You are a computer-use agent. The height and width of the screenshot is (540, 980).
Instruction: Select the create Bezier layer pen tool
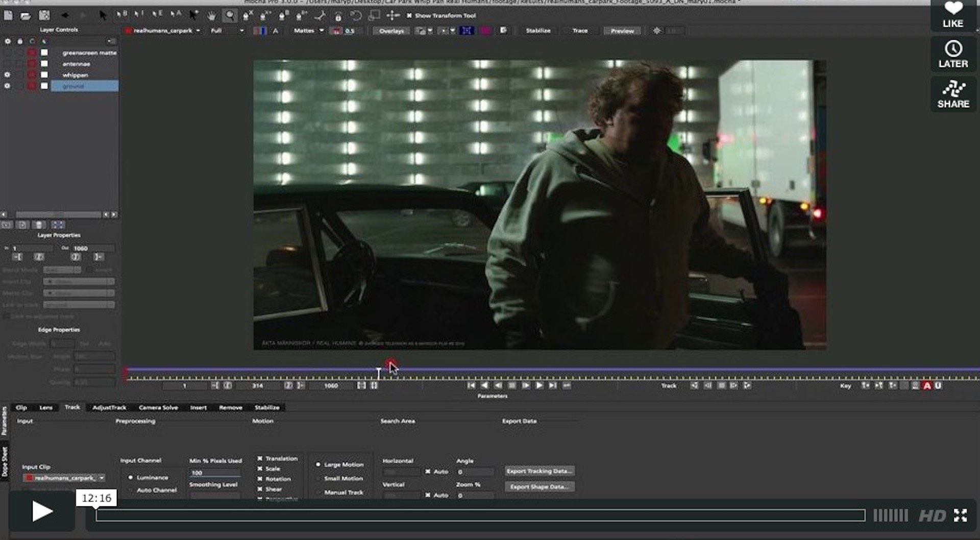283,16
